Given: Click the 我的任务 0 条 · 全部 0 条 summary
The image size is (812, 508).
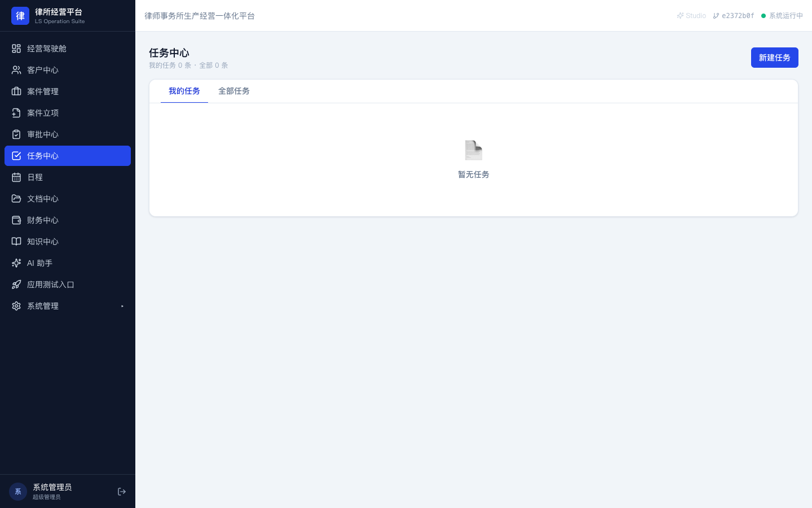Looking at the screenshot, I should (188, 65).
